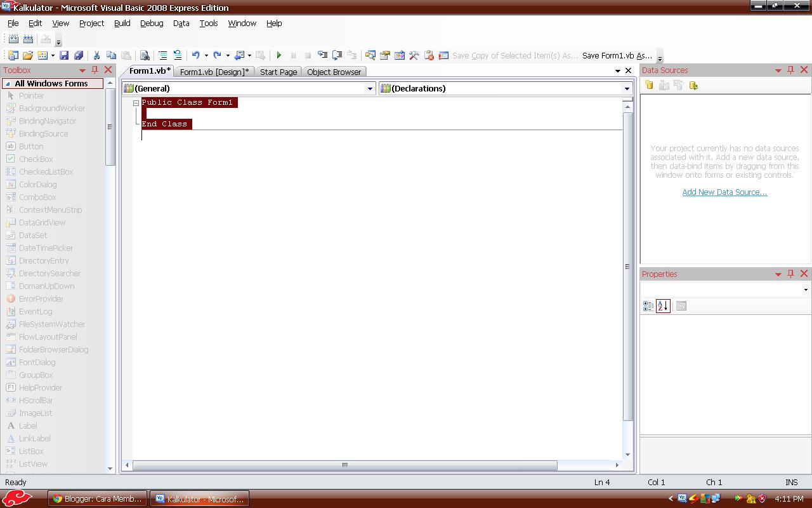
Task: Click the Refresh icon in Data Sources toolbar
Action: 693,85
